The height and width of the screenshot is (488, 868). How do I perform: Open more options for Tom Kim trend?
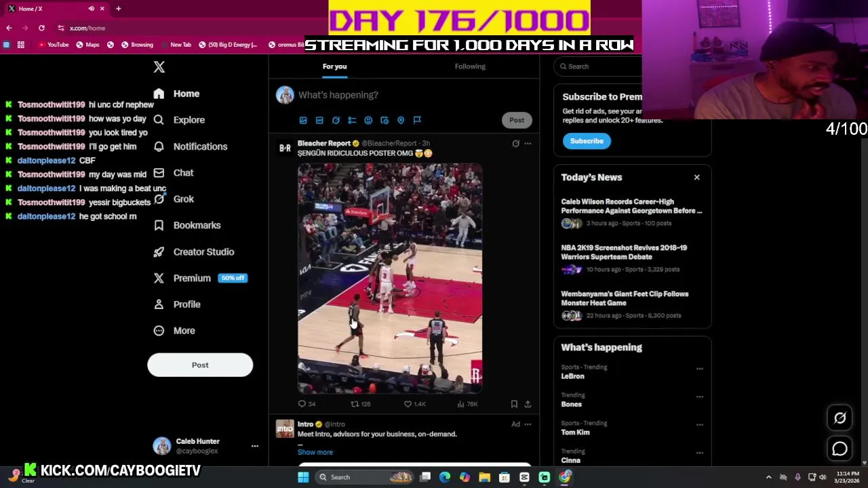(x=699, y=425)
